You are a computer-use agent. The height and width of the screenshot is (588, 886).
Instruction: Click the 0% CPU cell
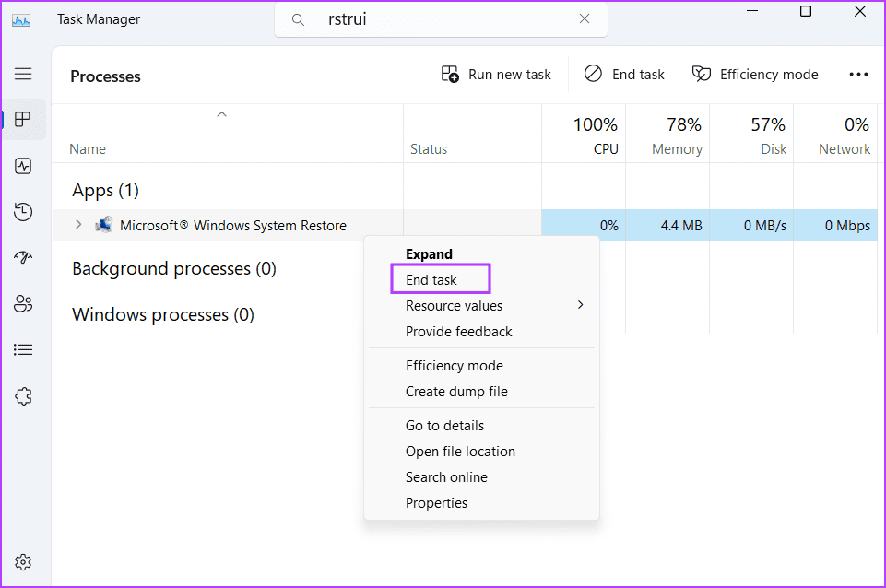[x=584, y=226]
